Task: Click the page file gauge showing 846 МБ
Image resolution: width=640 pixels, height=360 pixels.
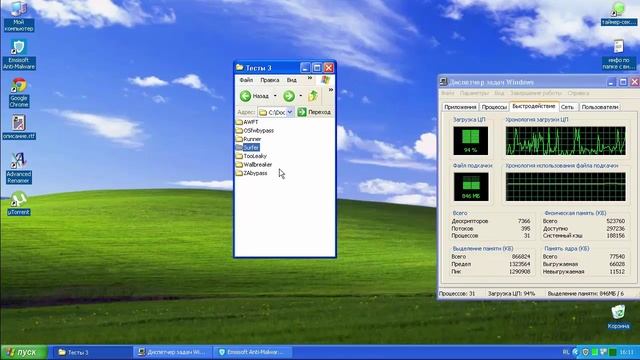Action: [x=471, y=187]
